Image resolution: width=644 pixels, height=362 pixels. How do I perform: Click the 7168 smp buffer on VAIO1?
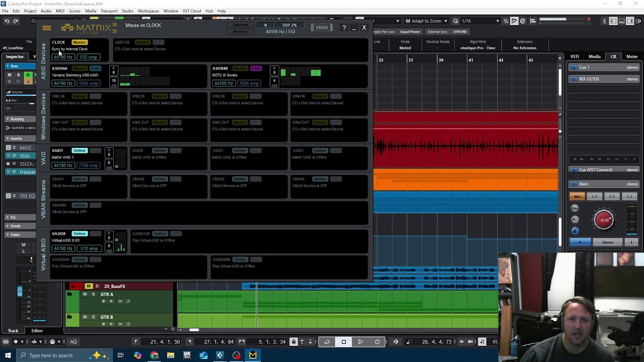(89, 165)
